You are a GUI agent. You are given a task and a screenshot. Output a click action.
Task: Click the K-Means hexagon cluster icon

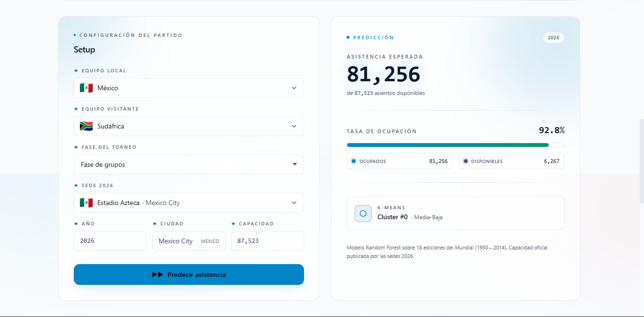click(x=363, y=214)
